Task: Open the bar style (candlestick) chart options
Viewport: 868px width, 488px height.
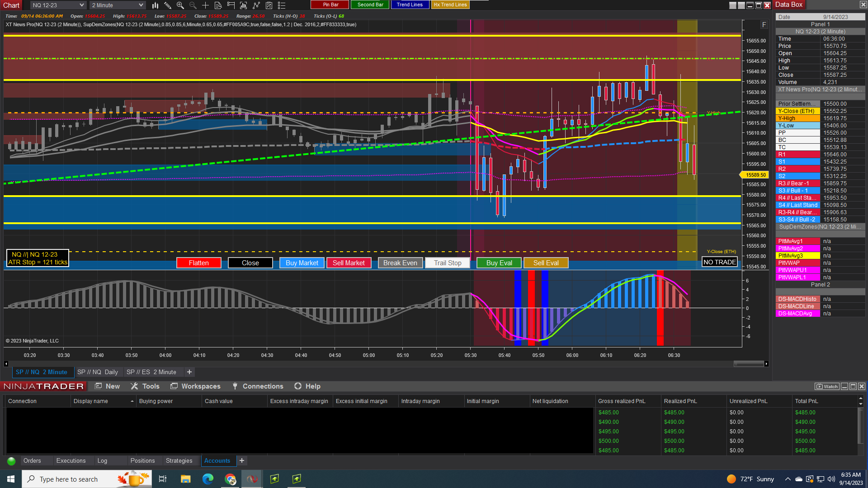Action: point(155,5)
